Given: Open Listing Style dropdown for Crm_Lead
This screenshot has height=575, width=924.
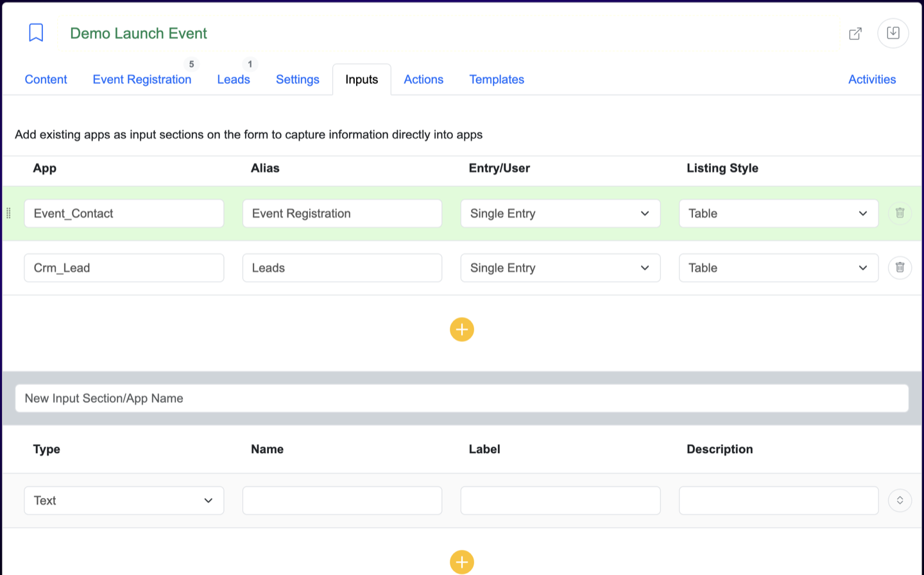Looking at the screenshot, I should point(778,268).
